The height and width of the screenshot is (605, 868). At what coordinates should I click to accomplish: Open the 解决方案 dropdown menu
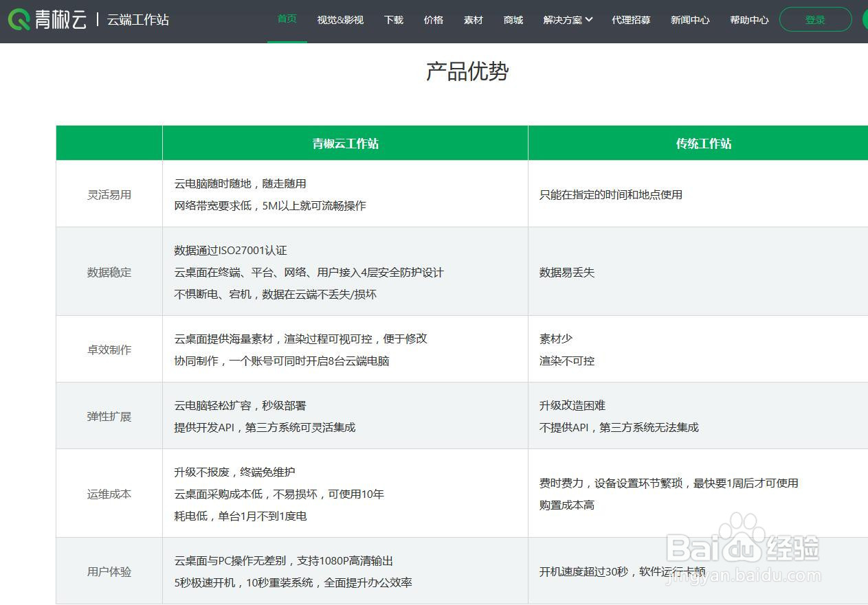564,20
